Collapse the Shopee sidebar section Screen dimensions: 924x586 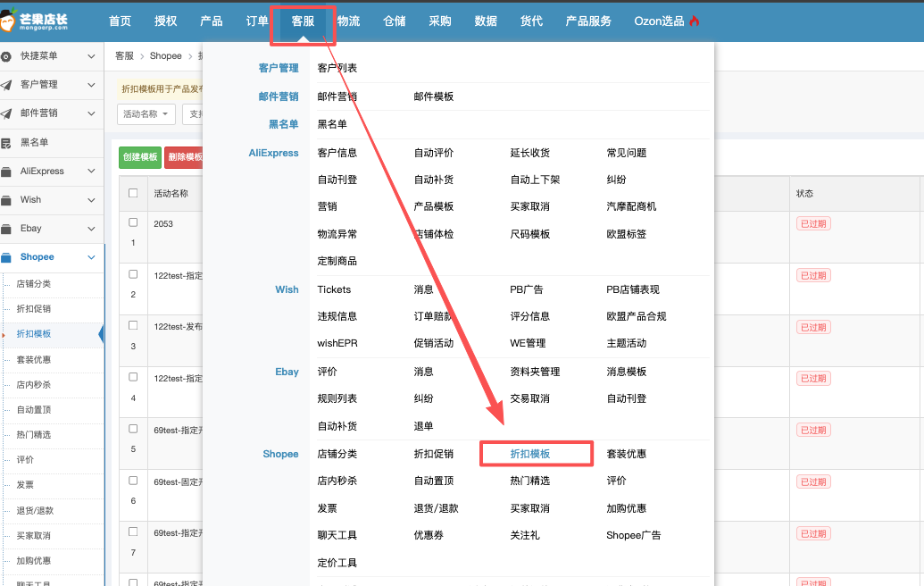pos(91,257)
